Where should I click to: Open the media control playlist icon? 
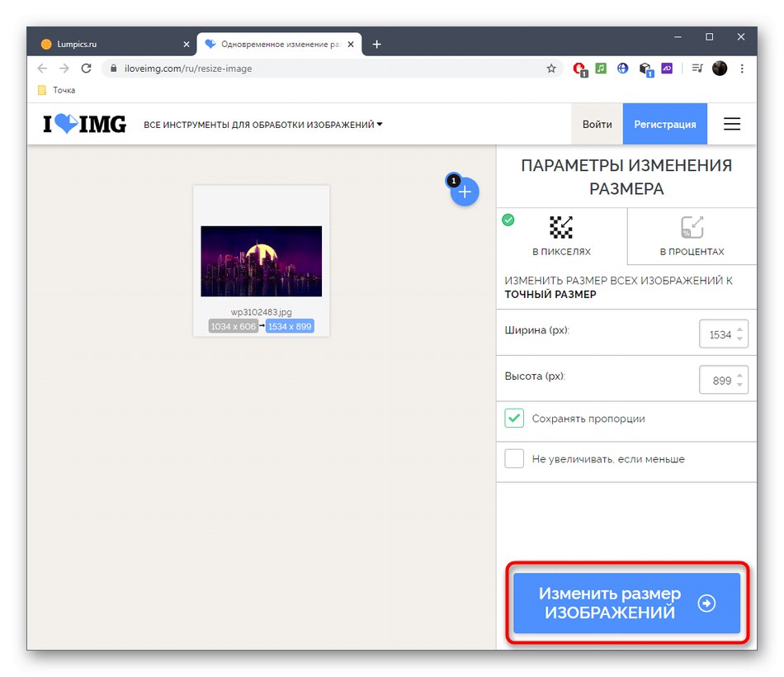[x=697, y=68]
